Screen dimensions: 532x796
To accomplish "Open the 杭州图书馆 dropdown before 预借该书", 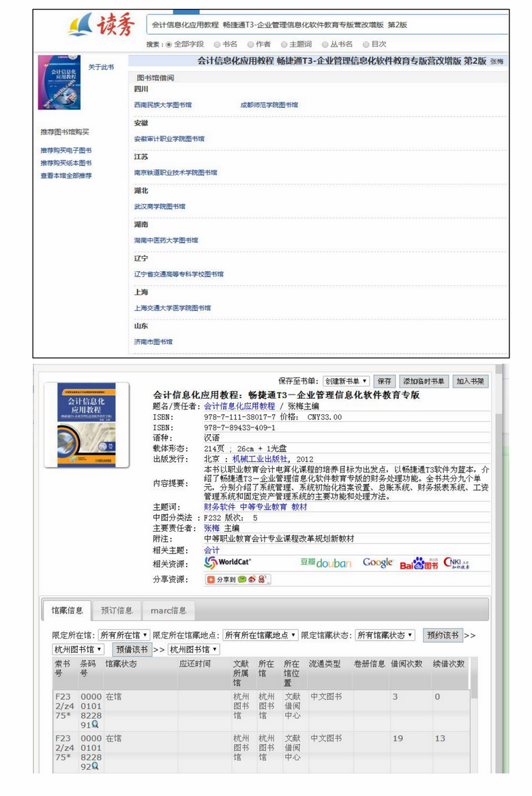I will point(78,649).
